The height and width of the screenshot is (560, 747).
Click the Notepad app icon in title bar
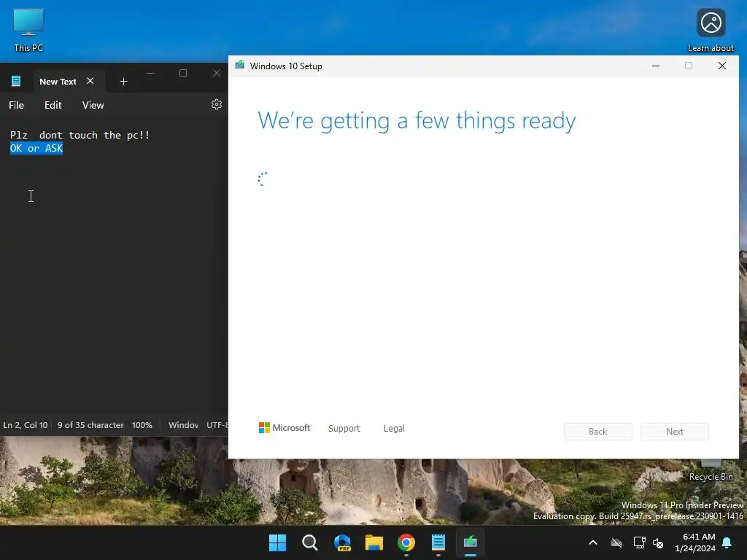coord(16,81)
